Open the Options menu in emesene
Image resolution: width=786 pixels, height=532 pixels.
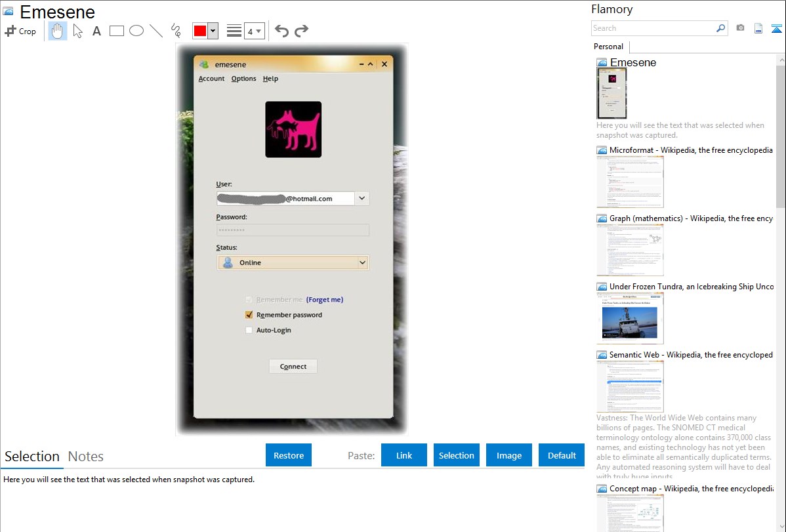tap(243, 79)
